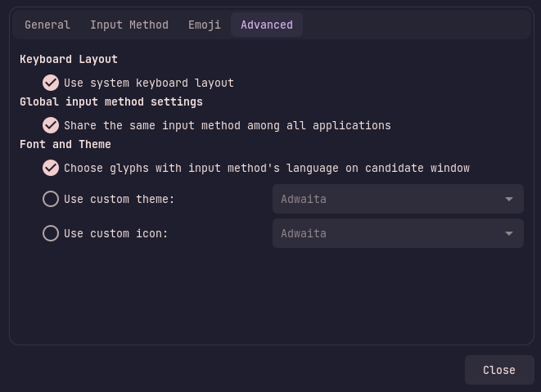Viewport: 541px width, 392px height.
Task: Open the custom theme Adwaita combo box
Action: [x=398, y=199]
